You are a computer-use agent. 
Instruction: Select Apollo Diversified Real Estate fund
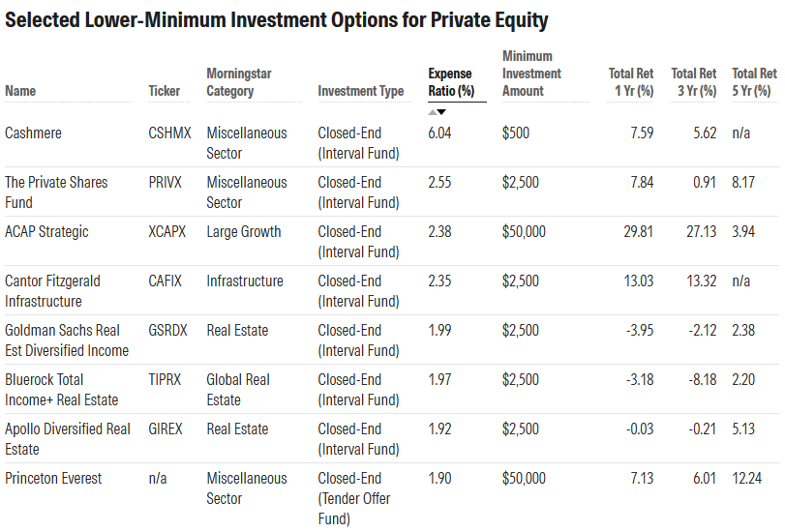coord(67,439)
